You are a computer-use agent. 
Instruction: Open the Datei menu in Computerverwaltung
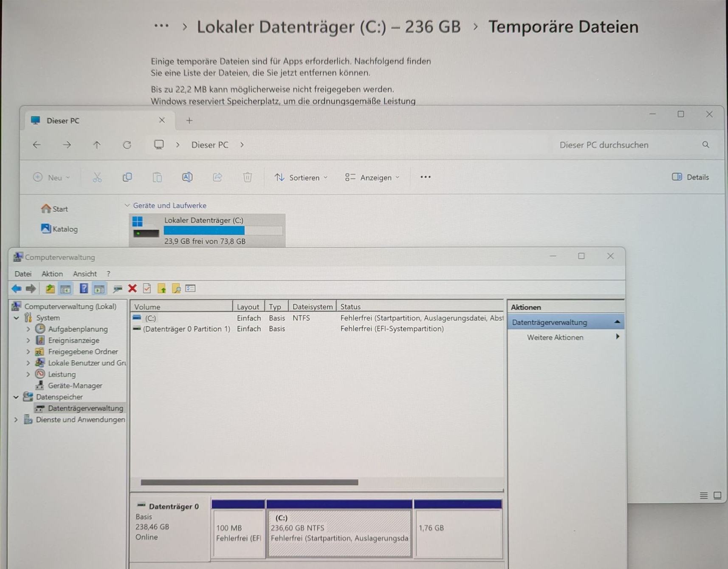pos(23,274)
